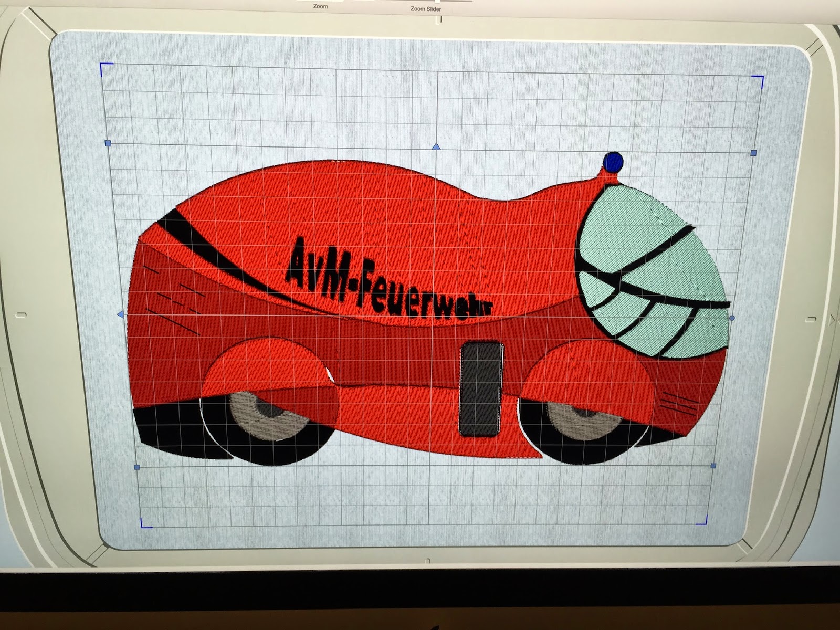The height and width of the screenshot is (630, 840).
Task: Click the Zoom toolbar label
Action: click(320, 6)
